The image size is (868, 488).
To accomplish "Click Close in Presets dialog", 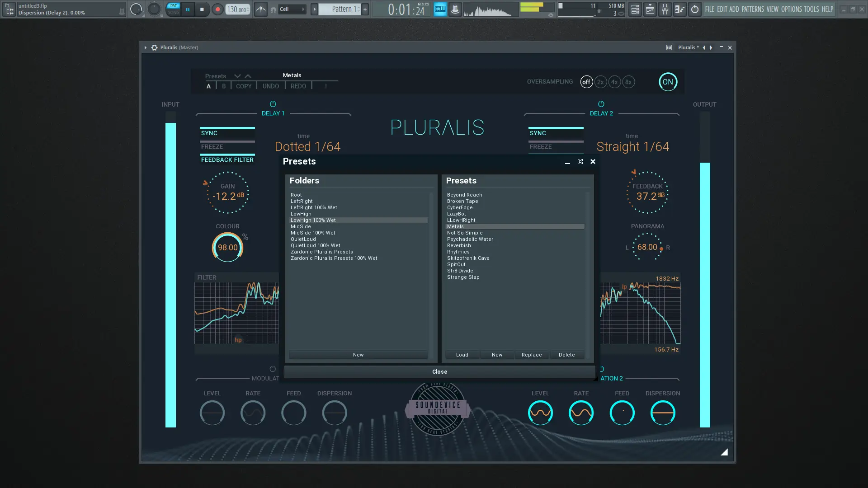I will 439,371.
